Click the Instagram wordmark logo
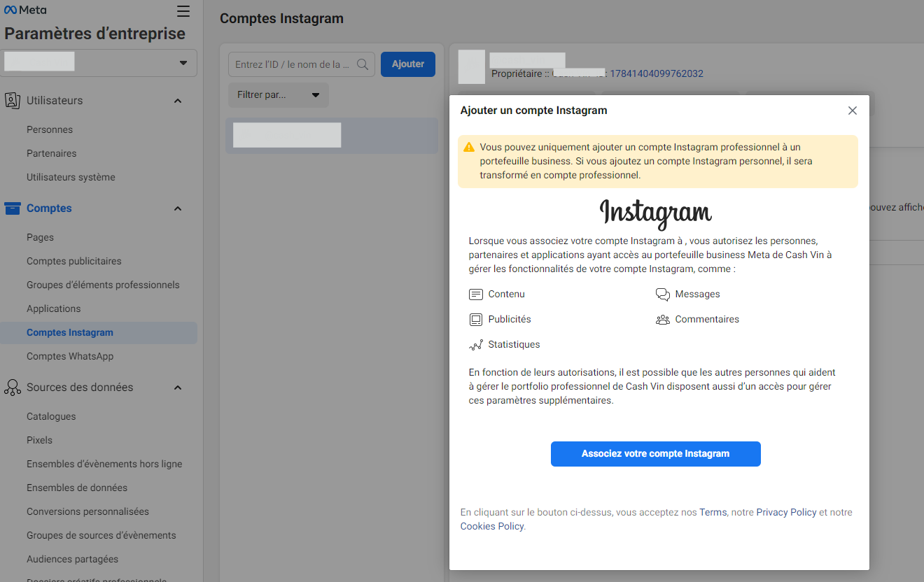This screenshot has width=924, height=582. pyautogui.click(x=655, y=213)
